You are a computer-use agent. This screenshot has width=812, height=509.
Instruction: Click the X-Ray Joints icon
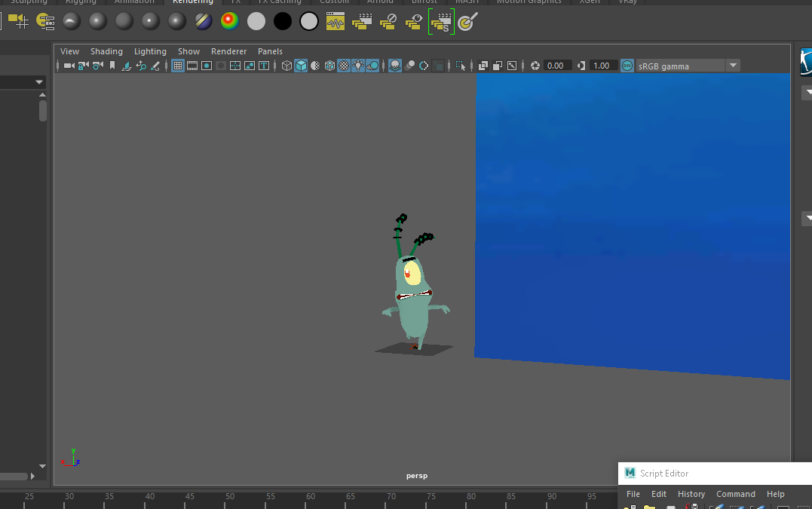tap(512, 66)
